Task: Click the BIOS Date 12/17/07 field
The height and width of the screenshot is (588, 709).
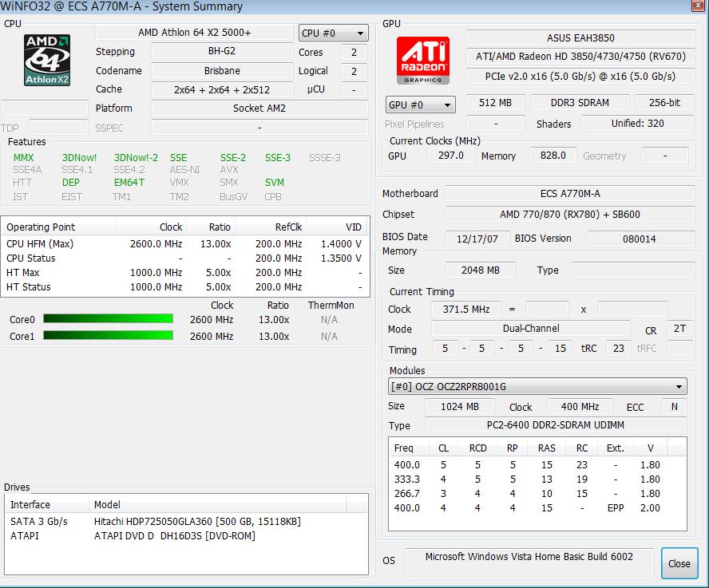Action: point(477,239)
